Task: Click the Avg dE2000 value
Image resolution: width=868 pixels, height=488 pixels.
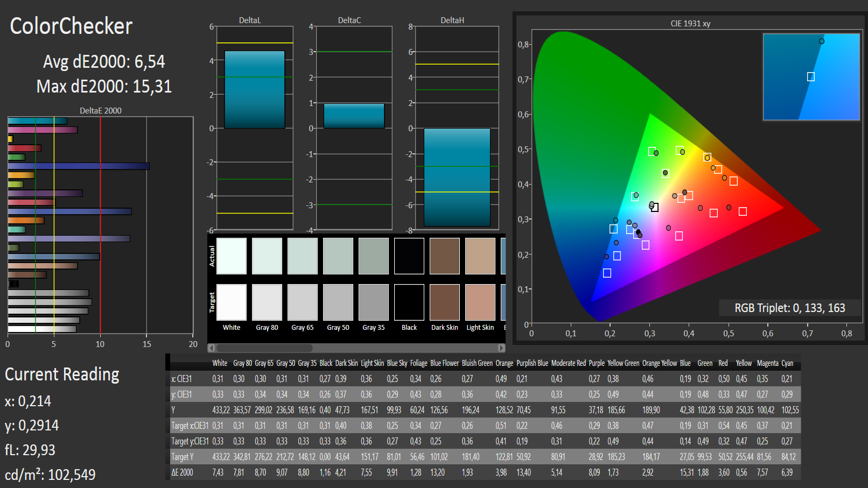Action: coord(150,62)
